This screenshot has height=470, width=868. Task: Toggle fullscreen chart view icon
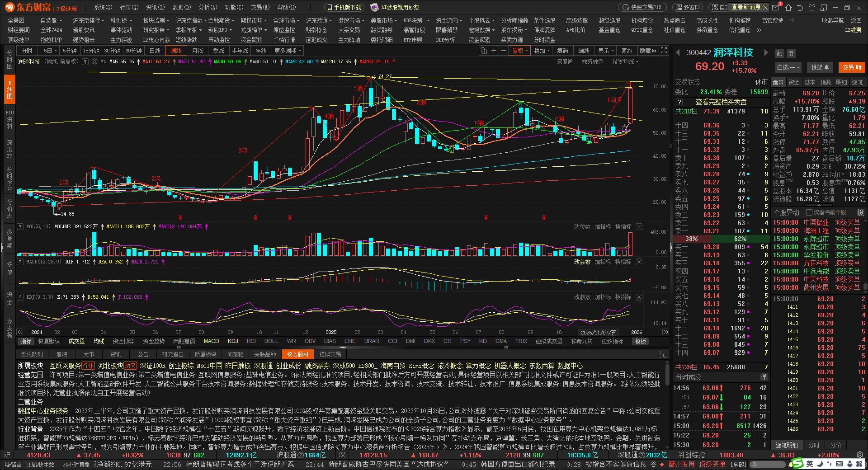(664, 51)
